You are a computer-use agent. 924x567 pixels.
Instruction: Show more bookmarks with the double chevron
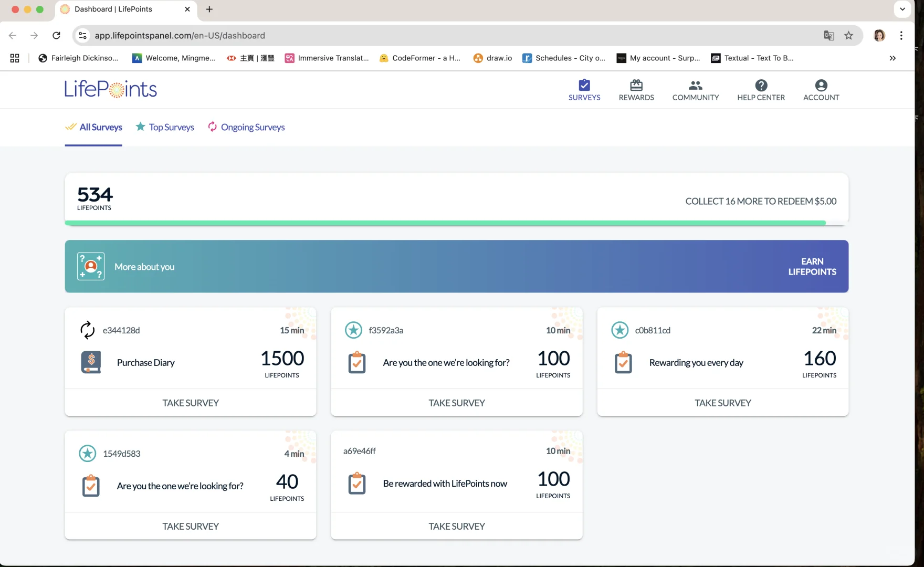(x=892, y=58)
